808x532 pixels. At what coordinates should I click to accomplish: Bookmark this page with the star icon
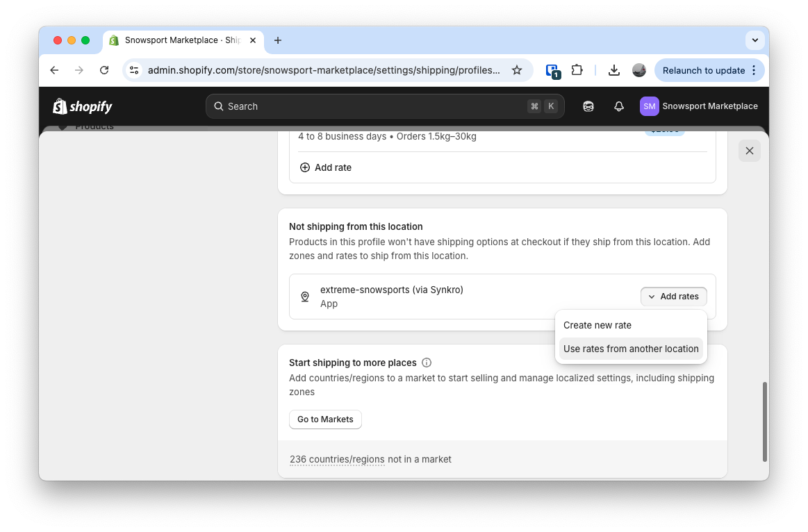516,70
